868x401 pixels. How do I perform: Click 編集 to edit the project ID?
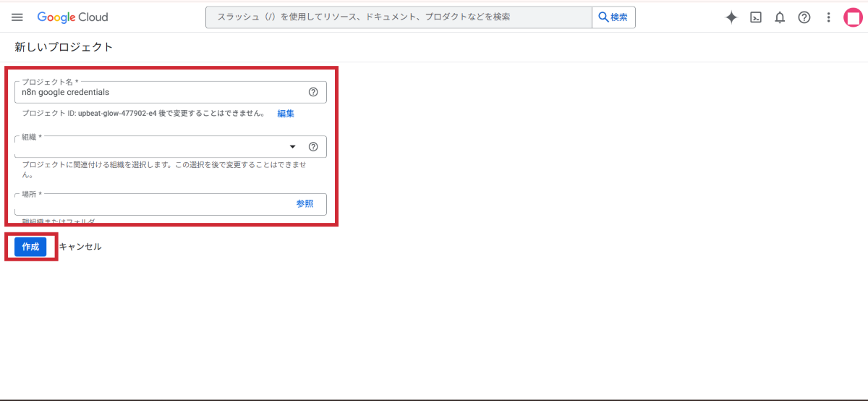click(x=286, y=114)
